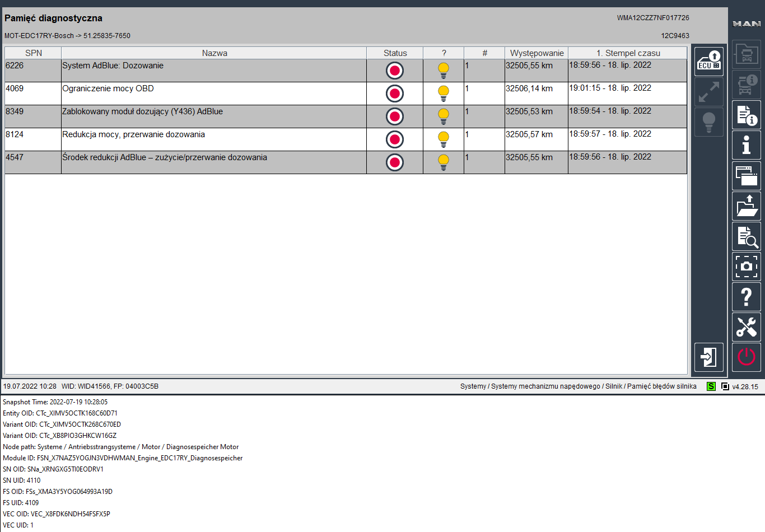Image resolution: width=765 pixels, height=532 pixels.
Task: Exit the diagnostic memory via door icon
Action: click(x=709, y=357)
